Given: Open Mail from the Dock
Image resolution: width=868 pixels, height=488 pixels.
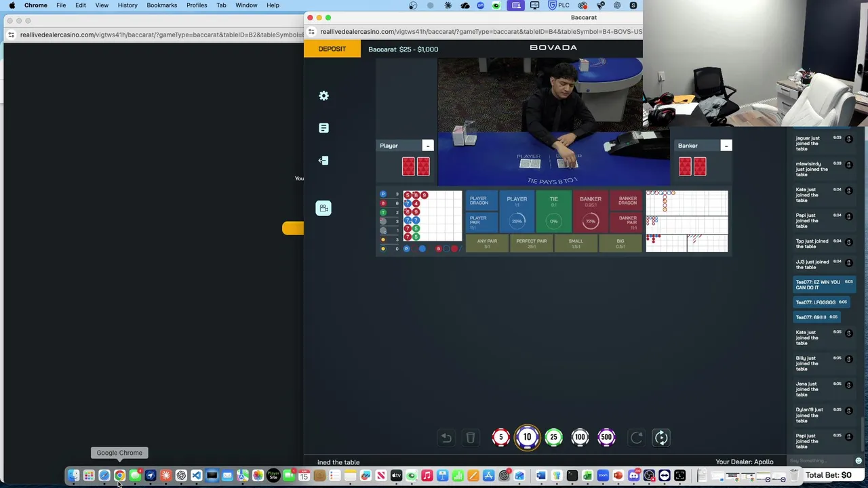Looking at the screenshot, I should point(227,476).
